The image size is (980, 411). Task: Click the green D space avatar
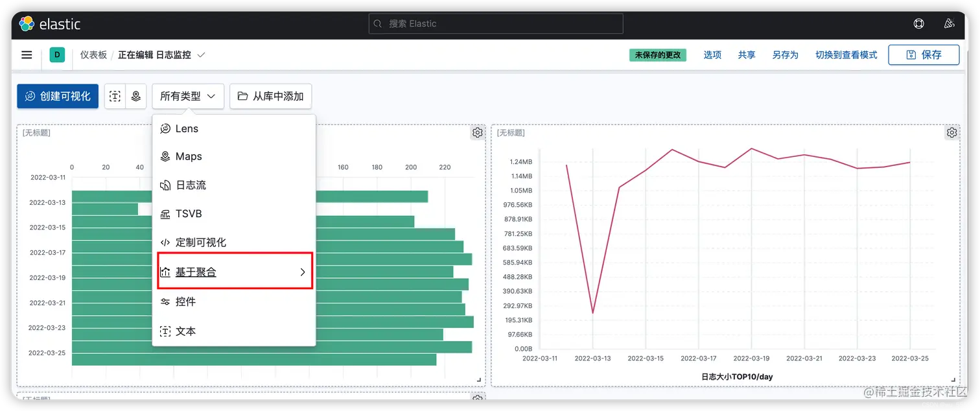coord(57,55)
